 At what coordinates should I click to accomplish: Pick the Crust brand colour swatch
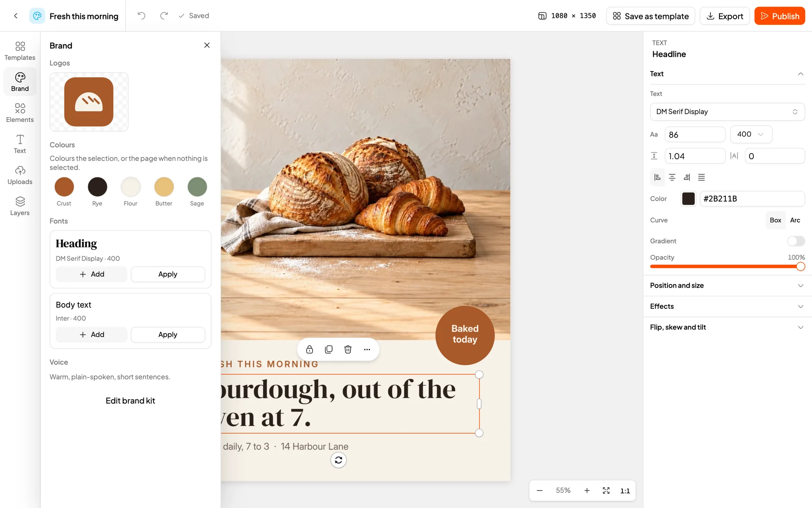64,187
